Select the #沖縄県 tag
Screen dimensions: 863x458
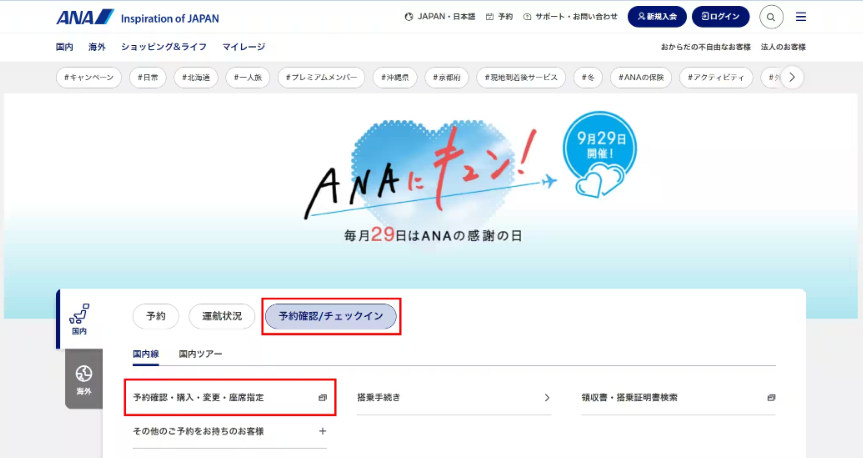click(x=395, y=77)
